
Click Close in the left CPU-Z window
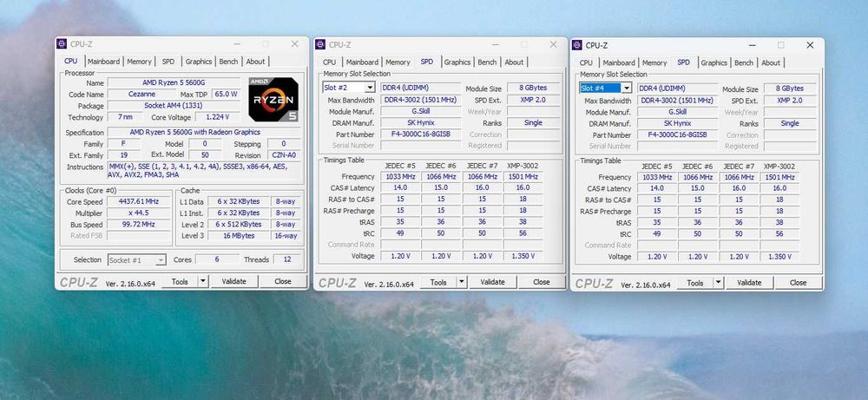282,282
